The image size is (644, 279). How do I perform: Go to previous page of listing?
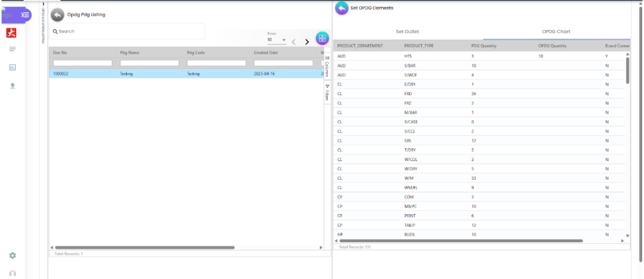pyautogui.click(x=293, y=41)
